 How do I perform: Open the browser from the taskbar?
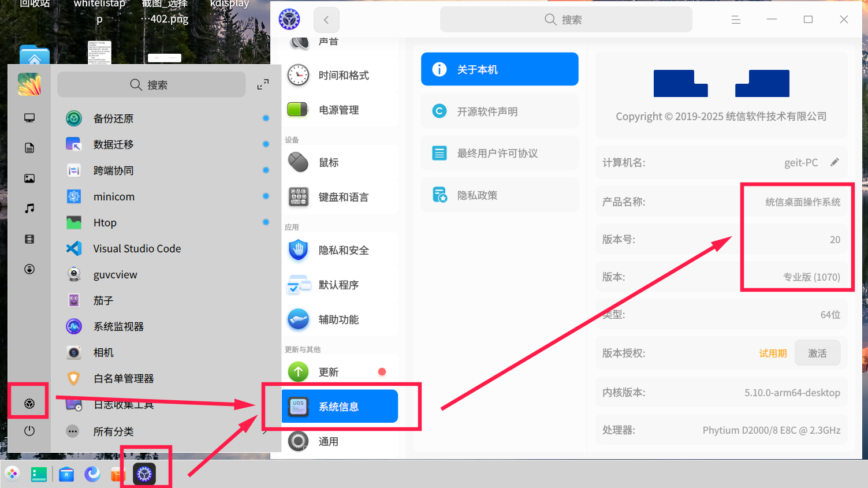(92, 474)
